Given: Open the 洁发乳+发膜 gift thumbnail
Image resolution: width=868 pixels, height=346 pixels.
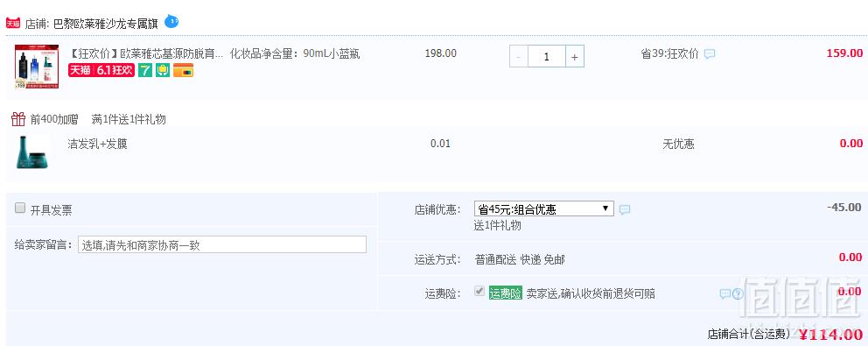Looking at the screenshot, I should (x=32, y=152).
